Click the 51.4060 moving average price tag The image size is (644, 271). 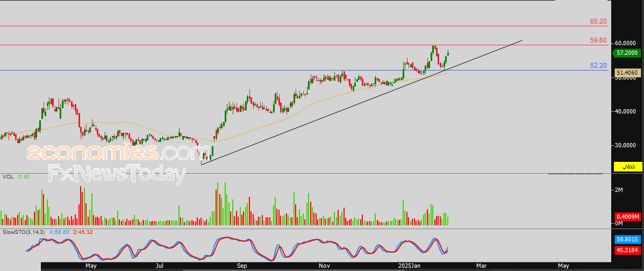point(627,73)
